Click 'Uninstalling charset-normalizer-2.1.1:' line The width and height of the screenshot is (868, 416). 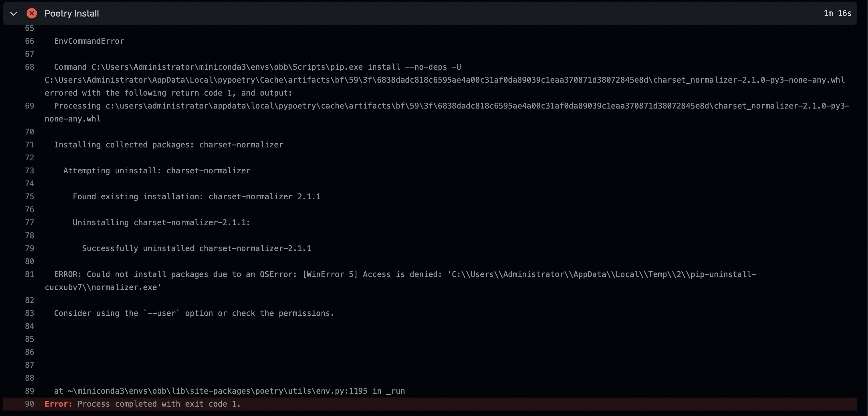click(x=161, y=223)
